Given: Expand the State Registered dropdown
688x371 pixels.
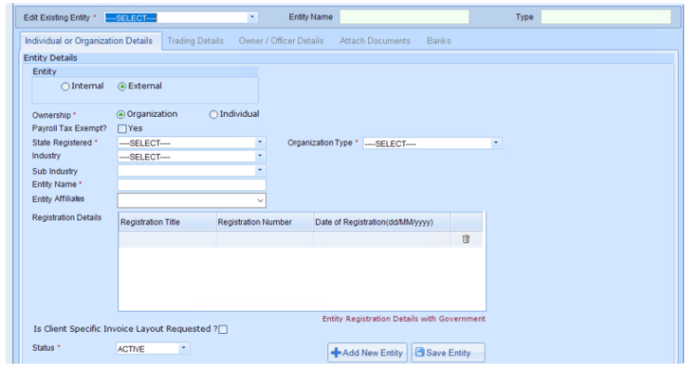Looking at the screenshot, I should pos(260,143).
